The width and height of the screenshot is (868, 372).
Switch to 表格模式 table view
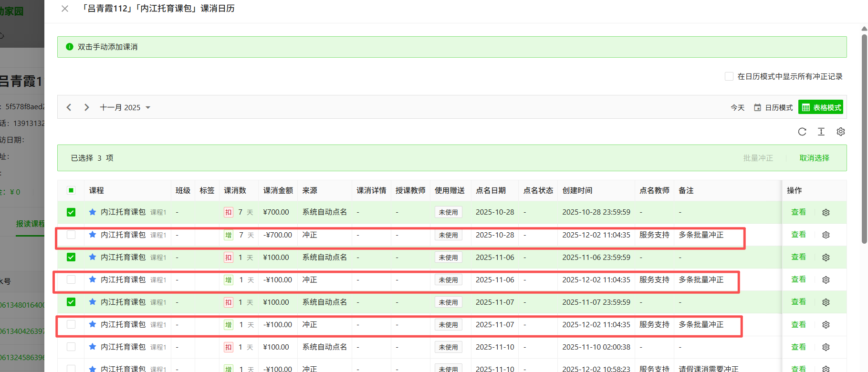coord(821,108)
